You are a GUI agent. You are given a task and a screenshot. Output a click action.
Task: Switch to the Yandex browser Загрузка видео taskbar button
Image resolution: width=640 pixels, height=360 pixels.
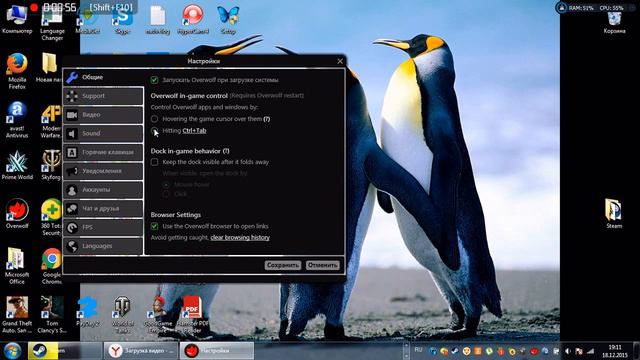pos(140,351)
